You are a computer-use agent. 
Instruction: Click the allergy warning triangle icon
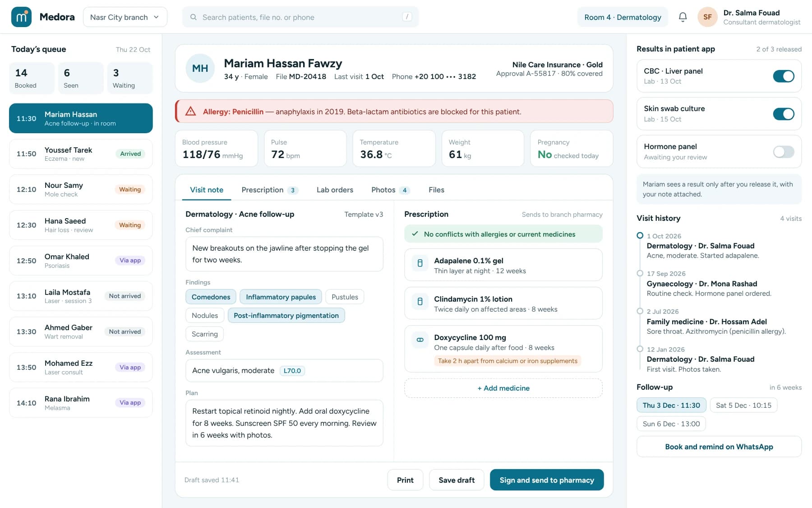point(191,111)
